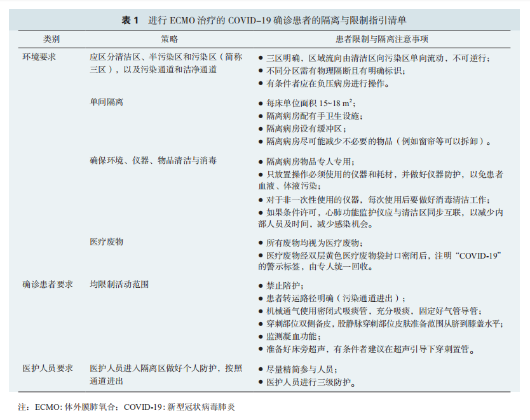Click the strategy cell '均限制活动范围'
Image resolution: width=530 pixels, height=420 pixels.
(x=119, y=284)
